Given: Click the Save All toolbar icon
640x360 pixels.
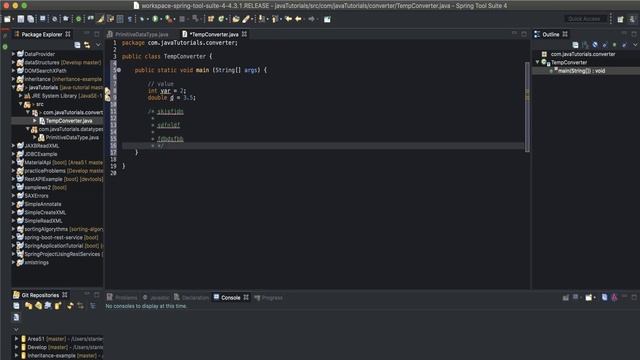Looking at the screenshot, I should (31, 19).
